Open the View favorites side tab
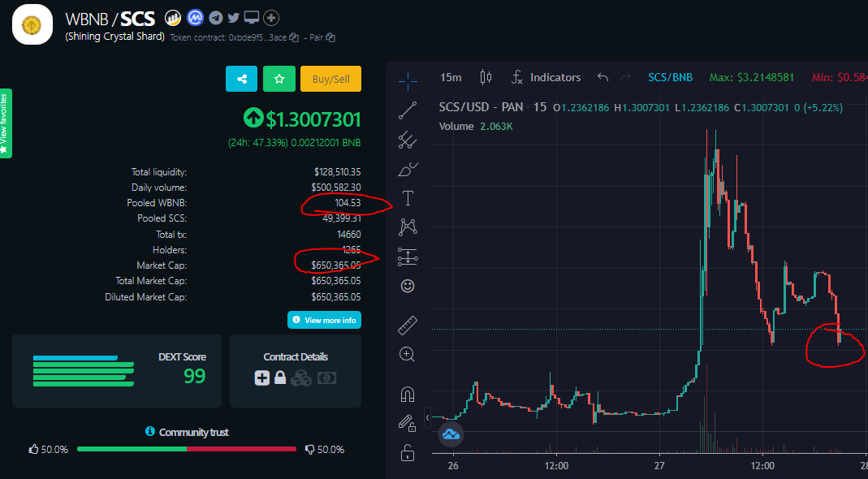 5,123
